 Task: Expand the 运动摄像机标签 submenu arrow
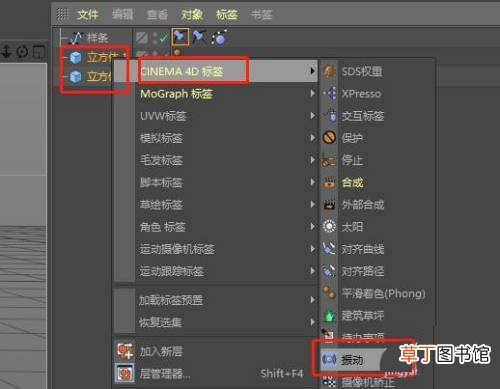click(x=312, y=249)
